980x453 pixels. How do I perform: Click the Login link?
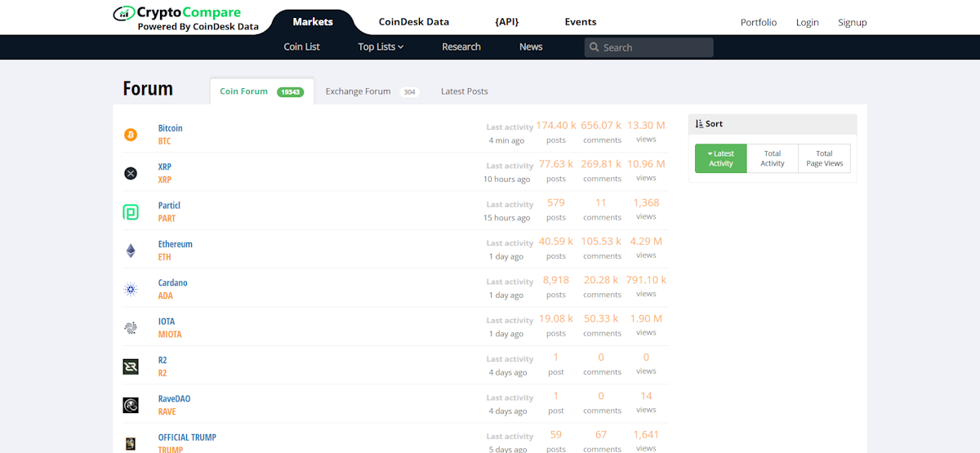point(808,22)
